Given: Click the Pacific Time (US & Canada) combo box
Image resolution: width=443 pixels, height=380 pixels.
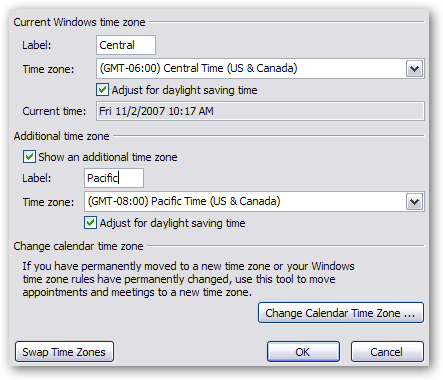Looking at the screenshot, I should [x=254, y=202].
